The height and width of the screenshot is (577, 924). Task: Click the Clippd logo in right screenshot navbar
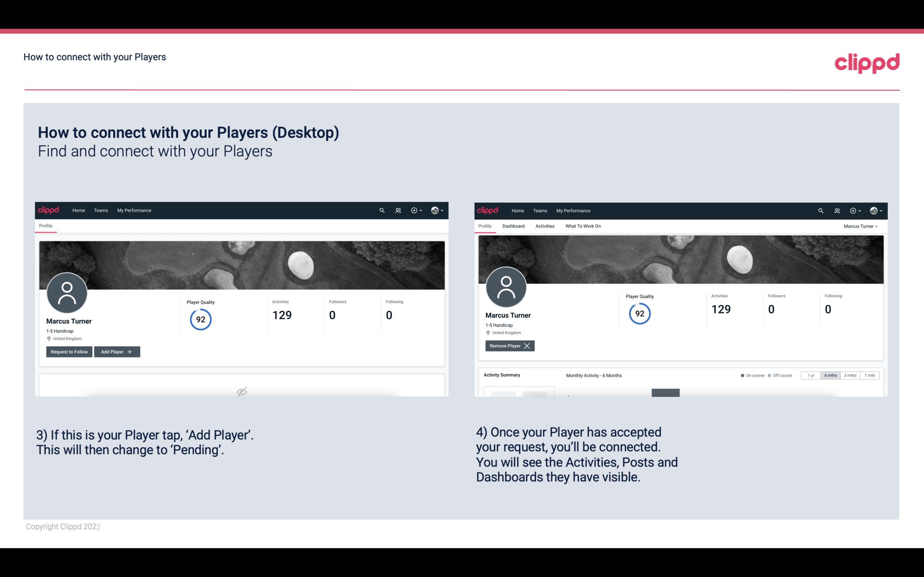pyautogui.click(x=488, y=211)
